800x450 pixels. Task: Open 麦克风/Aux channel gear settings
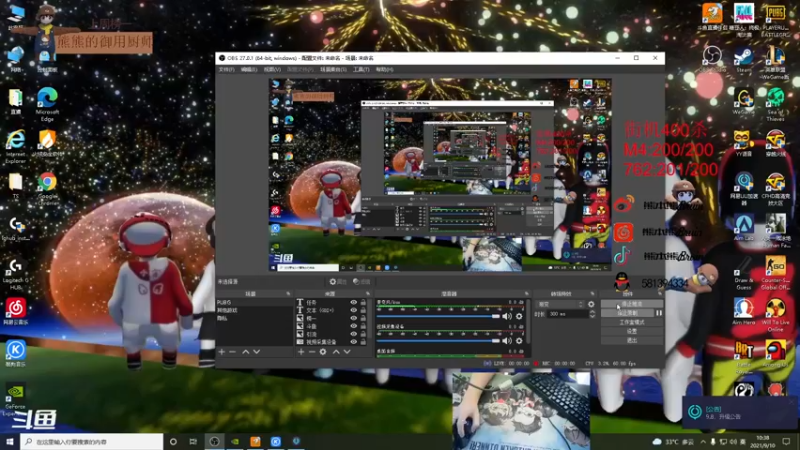pyautogui.click(x=519, y=316)
